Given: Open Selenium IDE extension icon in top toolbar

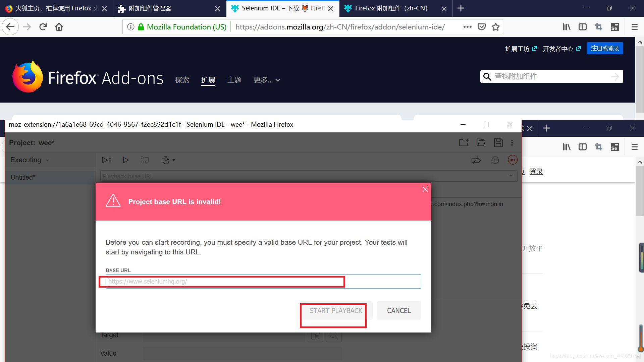Looking at the screenshot, I should pos(614,27).
